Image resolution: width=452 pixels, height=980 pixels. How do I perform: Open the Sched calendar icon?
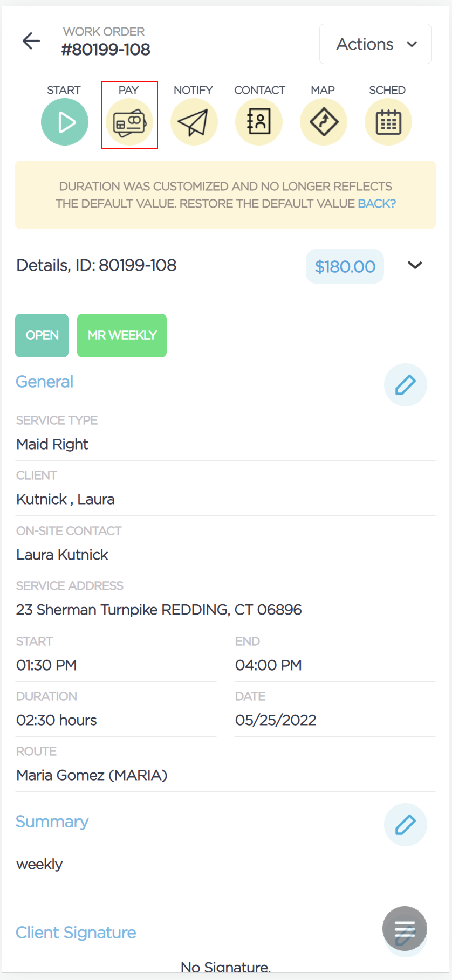388,122
